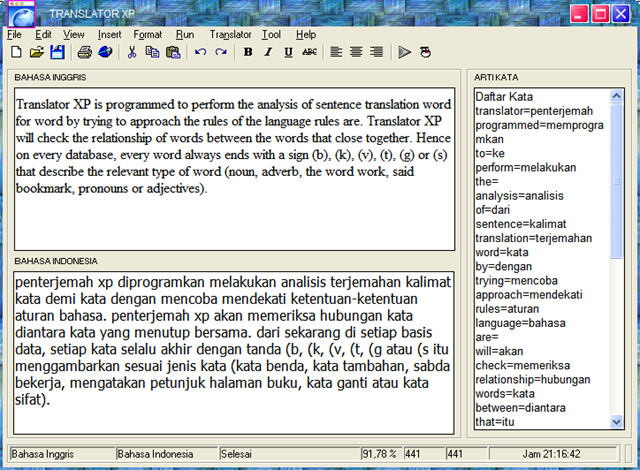
Task: Click the '91,78 %' status value
Action: pyautogui.click(x=380, y=454)
